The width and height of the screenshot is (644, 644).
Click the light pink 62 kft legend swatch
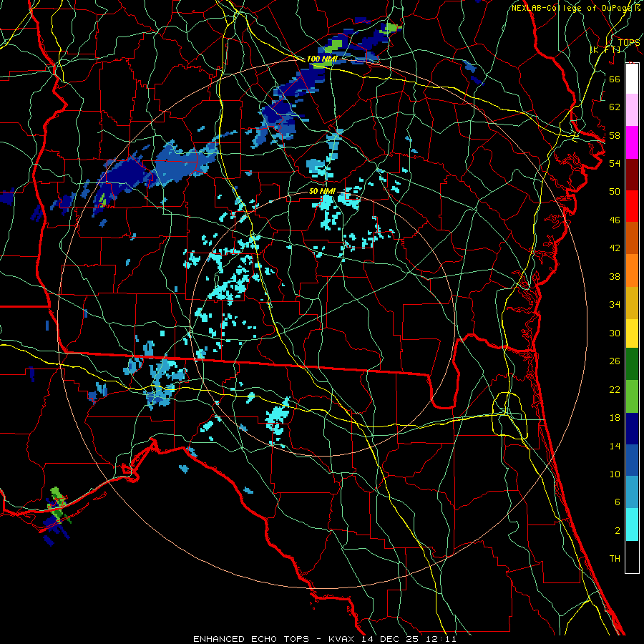click(x=632, y=109)
